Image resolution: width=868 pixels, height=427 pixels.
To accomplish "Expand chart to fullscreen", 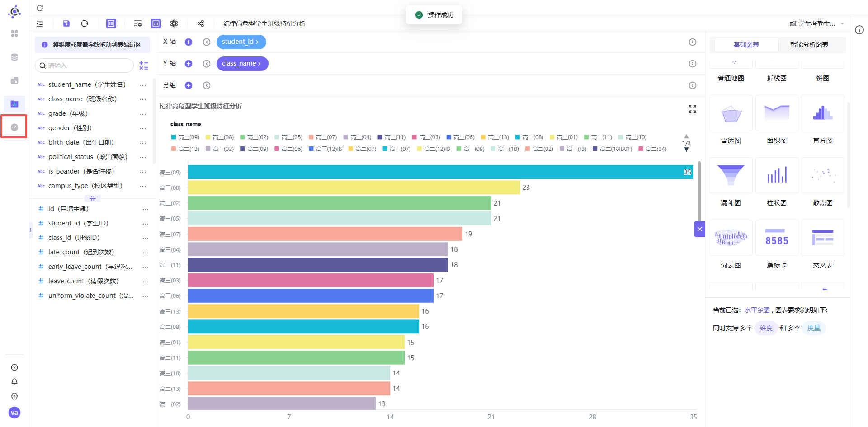I will (x=692, y=109).
